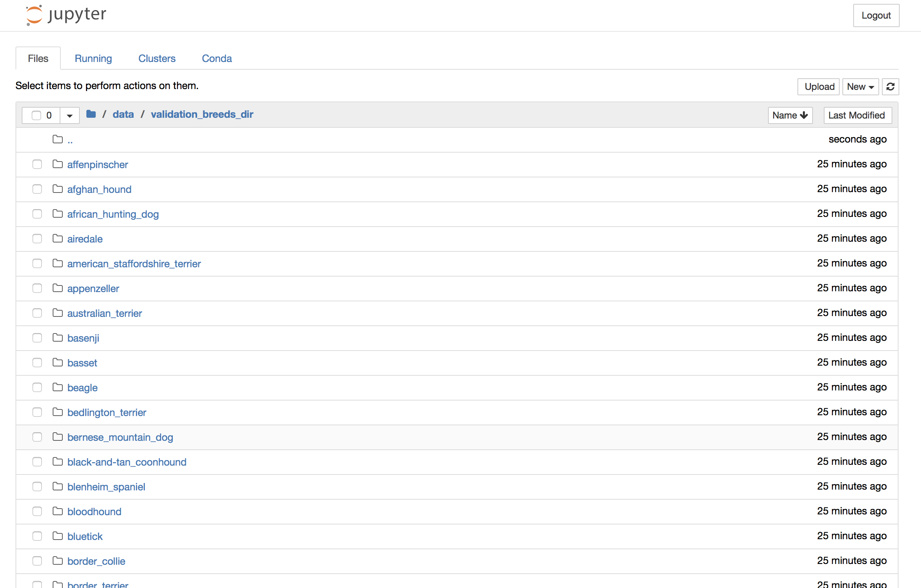Click the parent directory folder icon
The image size is (921, 588).
58,139
